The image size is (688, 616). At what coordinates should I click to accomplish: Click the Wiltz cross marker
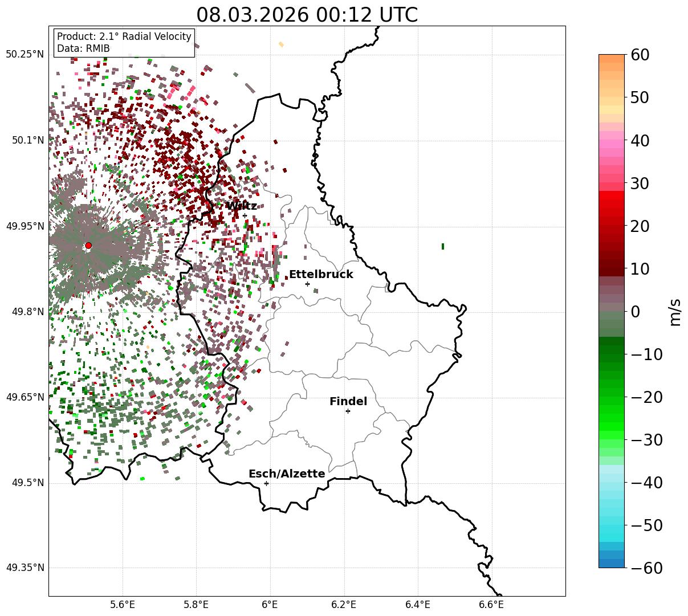point(245,215)
